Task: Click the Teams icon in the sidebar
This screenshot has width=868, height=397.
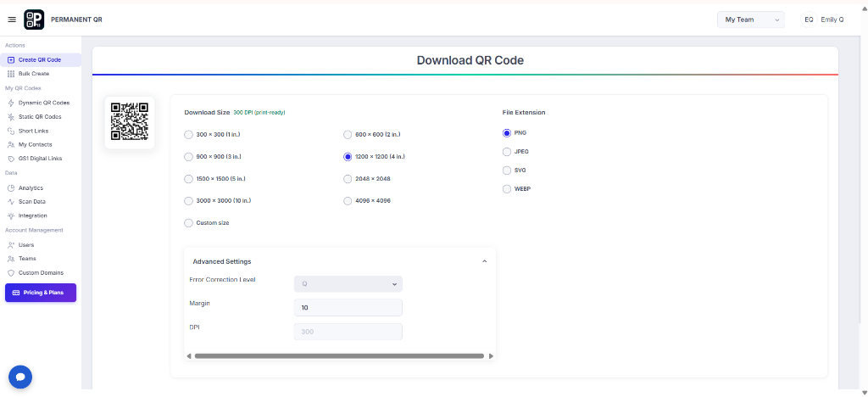Action: [11, 259]
